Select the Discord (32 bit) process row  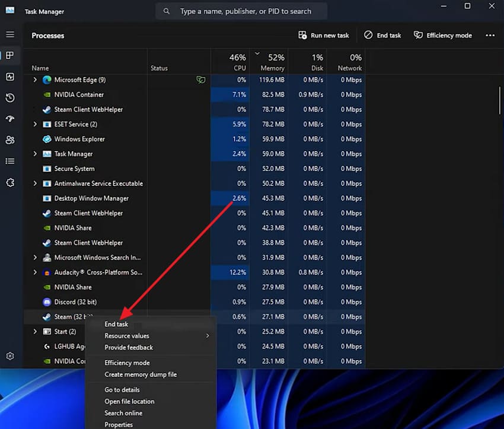click(x=74, y=301)
